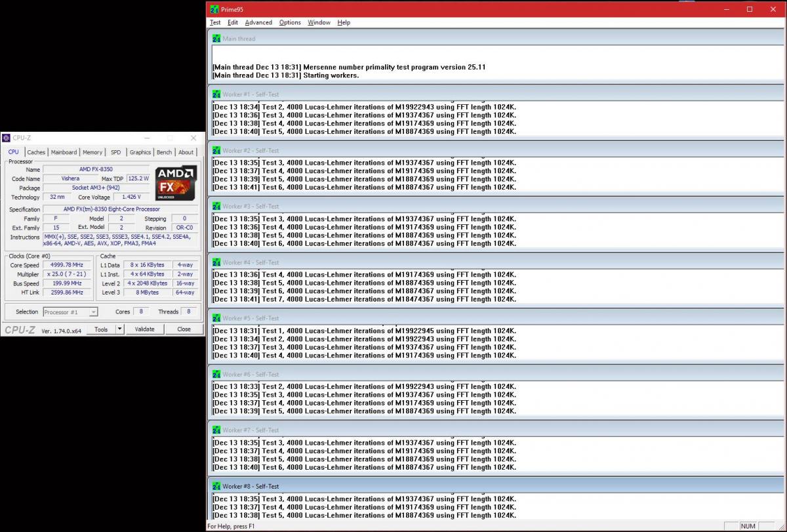The width and height of the screenshot is (787, 532).
Task: Click the AMD FX logo in CPU-Z
Action: [x=176, y=183]
